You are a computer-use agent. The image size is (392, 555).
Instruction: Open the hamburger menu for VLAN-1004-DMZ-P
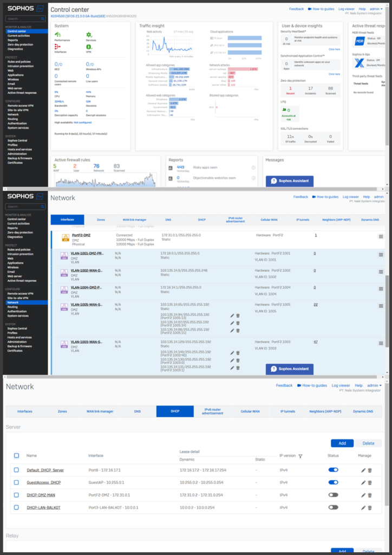coord(381,289)
